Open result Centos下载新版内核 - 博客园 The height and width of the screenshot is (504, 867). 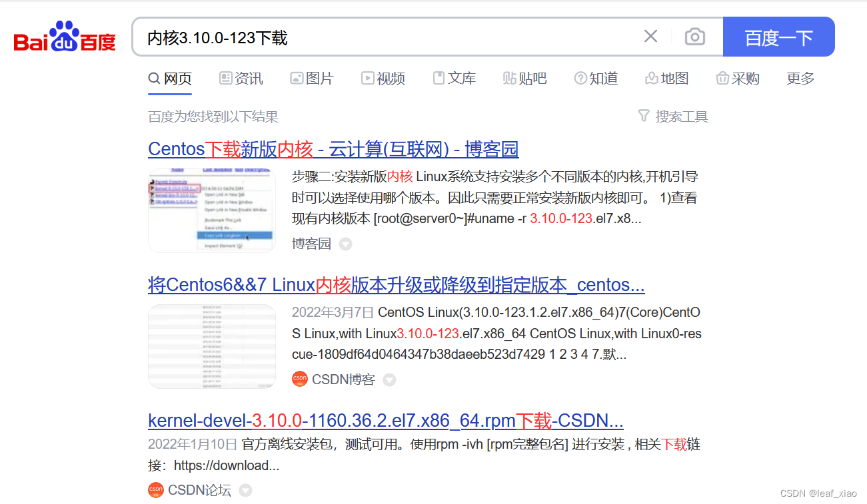[333, 149]
